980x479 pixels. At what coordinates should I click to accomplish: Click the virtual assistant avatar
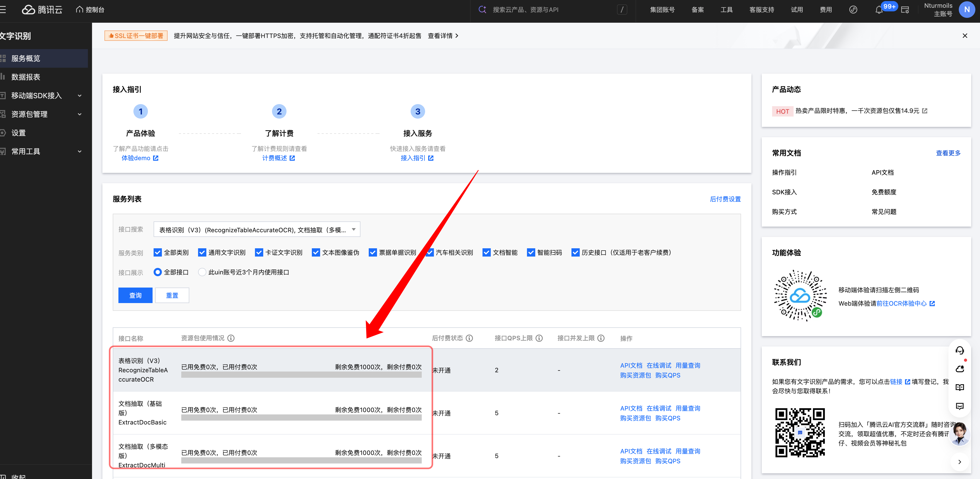960,434
